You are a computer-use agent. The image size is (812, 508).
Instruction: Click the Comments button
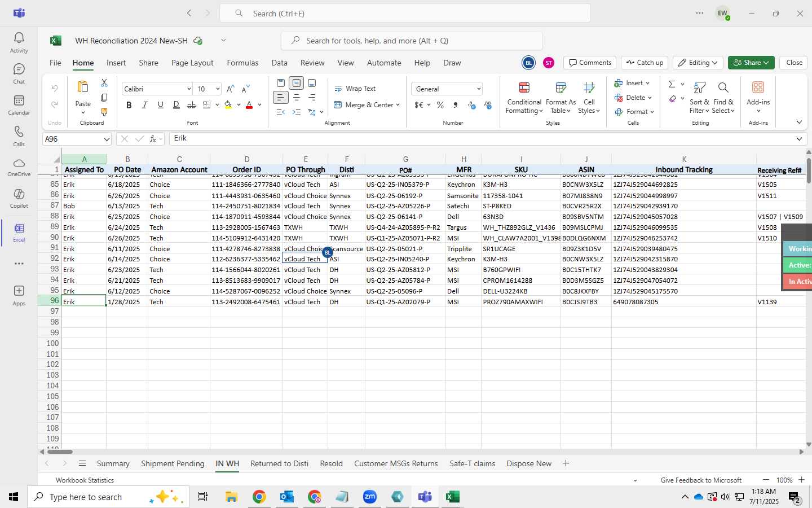[x=590, y=63]
